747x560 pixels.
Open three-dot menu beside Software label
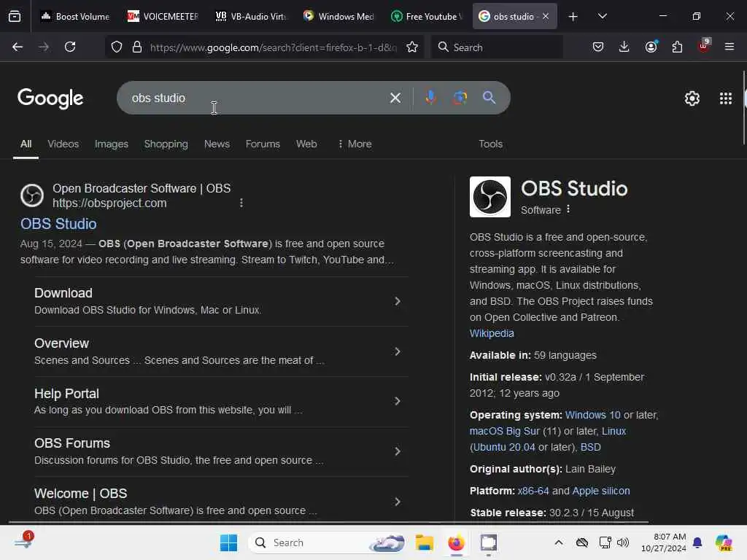click(568, 209)
